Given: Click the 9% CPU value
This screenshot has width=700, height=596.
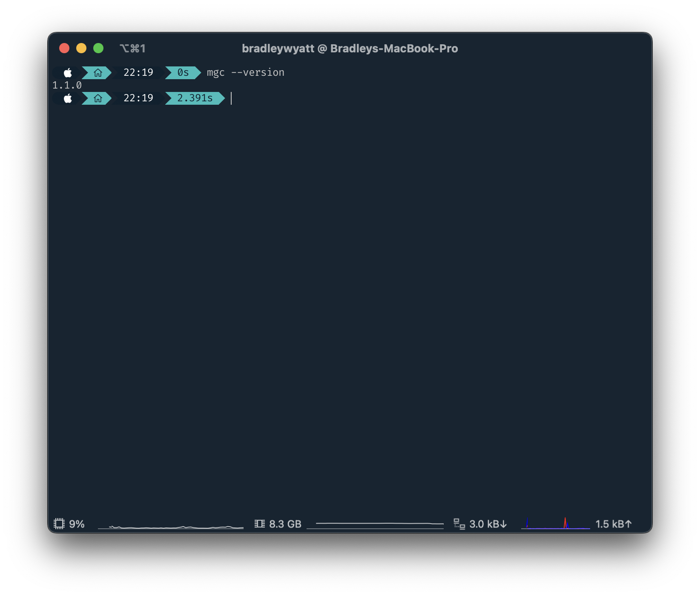Looking at the screenshot, I should click(x=77, y=524).
